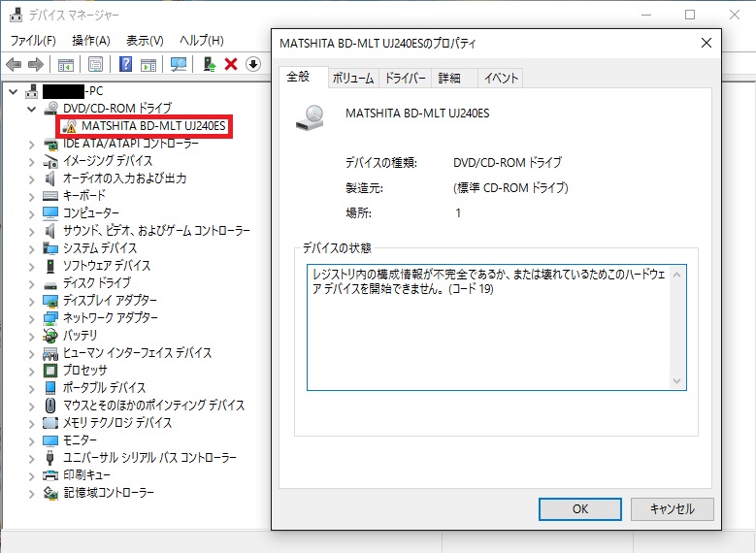The width and height of the screenshot is (756, 553).
Task: Click scan for hardware changes monitor icon
Action: pos(179,64)
